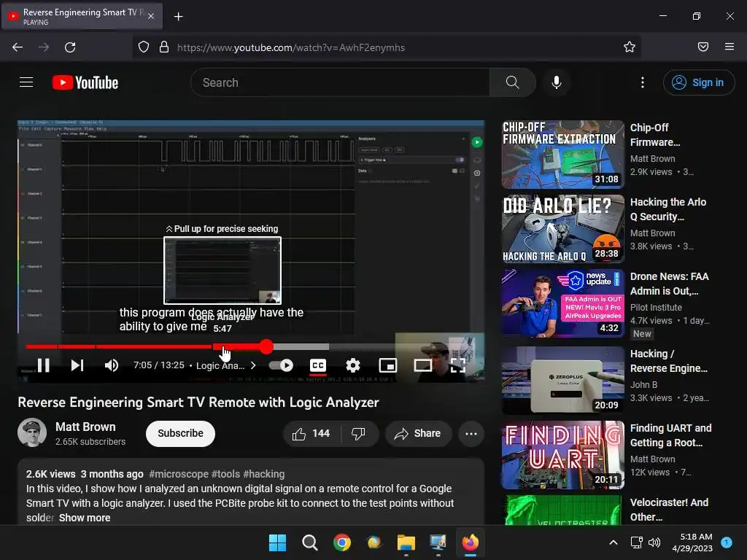Toggle closed captions (CC)
This screenshot has width=747, height=560.
pos(318,365)
